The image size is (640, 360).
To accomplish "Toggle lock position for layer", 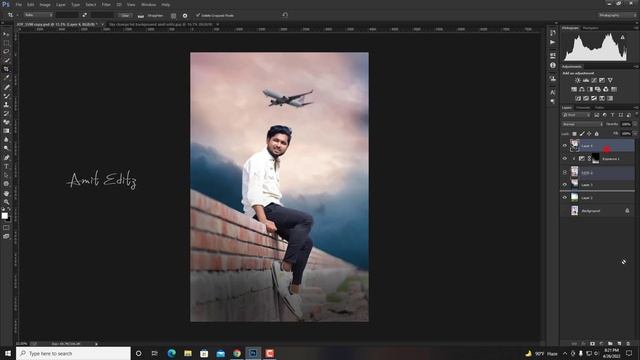I will point(589,134).
